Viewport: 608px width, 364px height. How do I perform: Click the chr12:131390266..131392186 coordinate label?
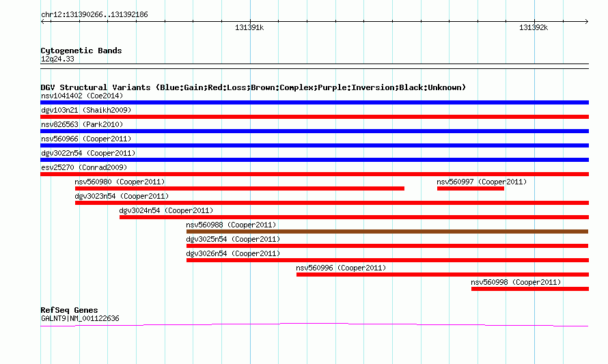pos(94,15)
